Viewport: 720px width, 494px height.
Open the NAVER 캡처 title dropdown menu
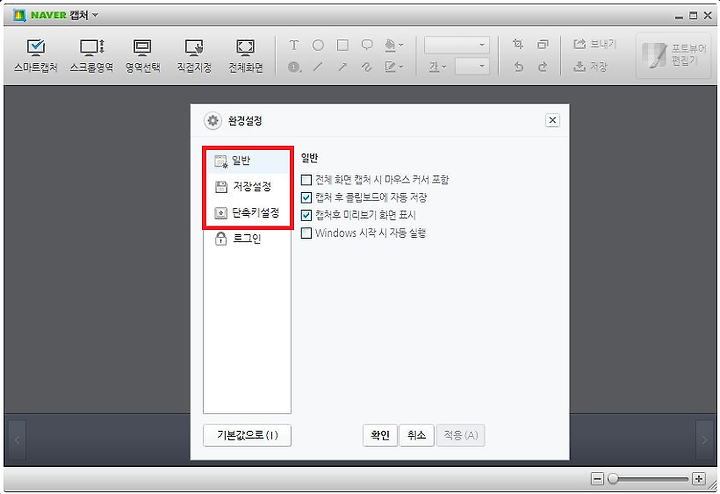pyautogui.click(x=95, y=15)
